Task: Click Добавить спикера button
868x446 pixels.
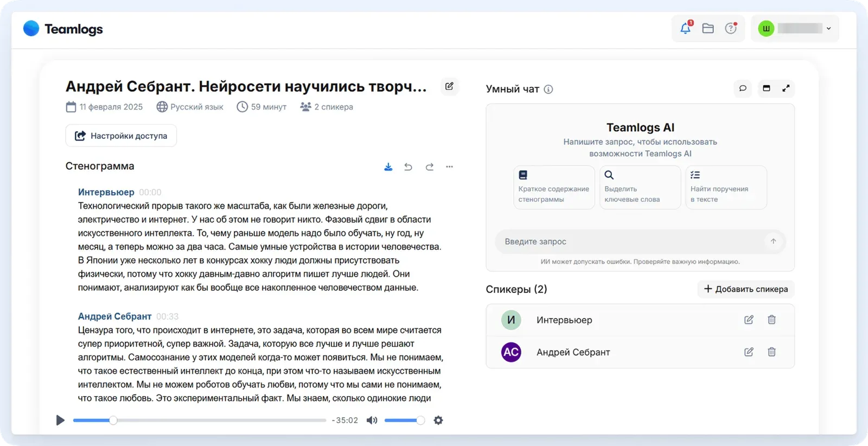Action: click(x=746, y=289)
